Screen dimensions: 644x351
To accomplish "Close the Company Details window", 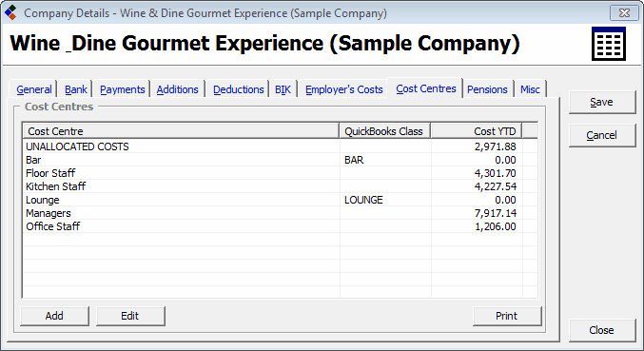I will 624,12.
